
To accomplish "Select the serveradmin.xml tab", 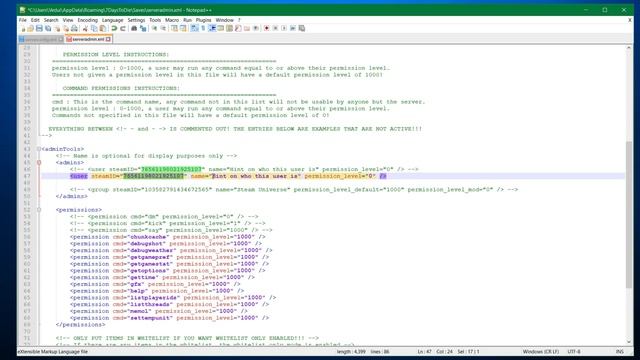I will point(88,40).
